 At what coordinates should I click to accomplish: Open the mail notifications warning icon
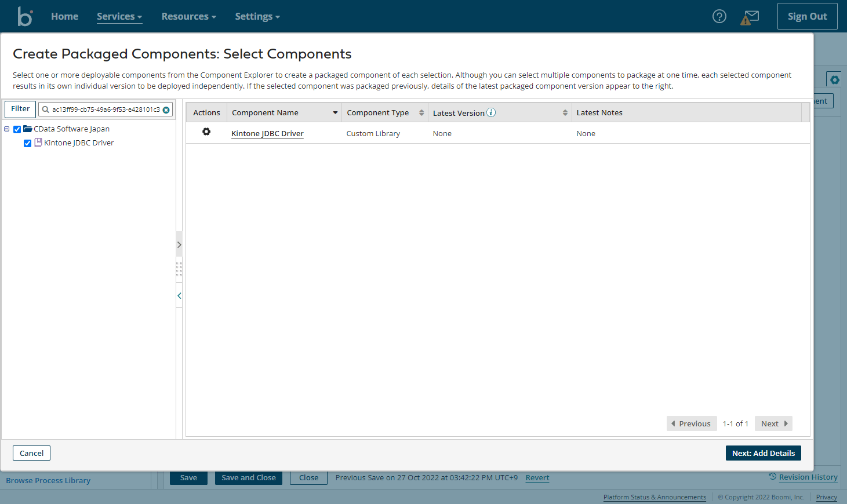click(x=750, y=17)
